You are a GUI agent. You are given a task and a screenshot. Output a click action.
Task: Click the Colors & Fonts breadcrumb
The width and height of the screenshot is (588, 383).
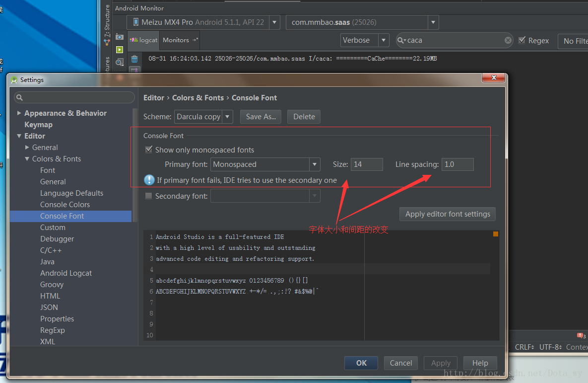198,98
